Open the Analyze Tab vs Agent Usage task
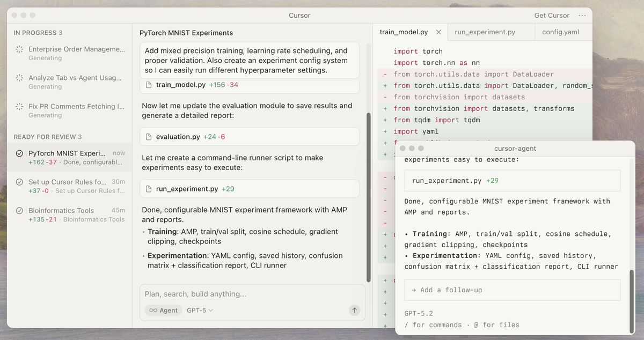Viewport: 644px width, 340px height. [x=70, y=82]
